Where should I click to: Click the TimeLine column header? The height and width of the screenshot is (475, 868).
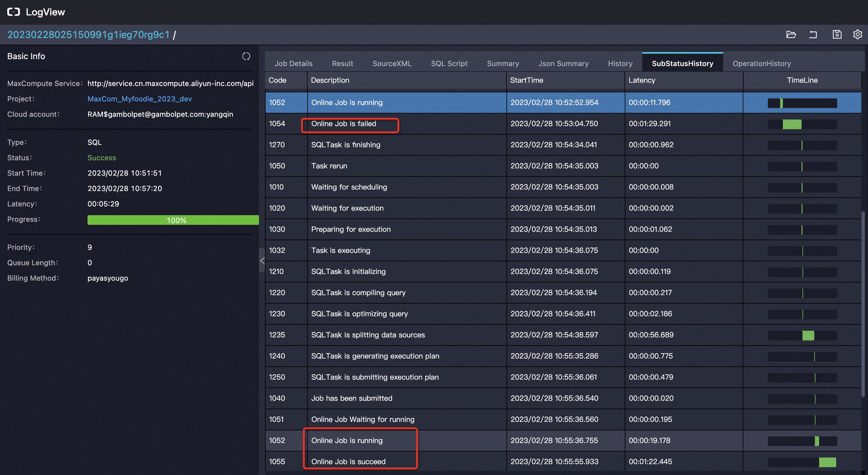802,80
